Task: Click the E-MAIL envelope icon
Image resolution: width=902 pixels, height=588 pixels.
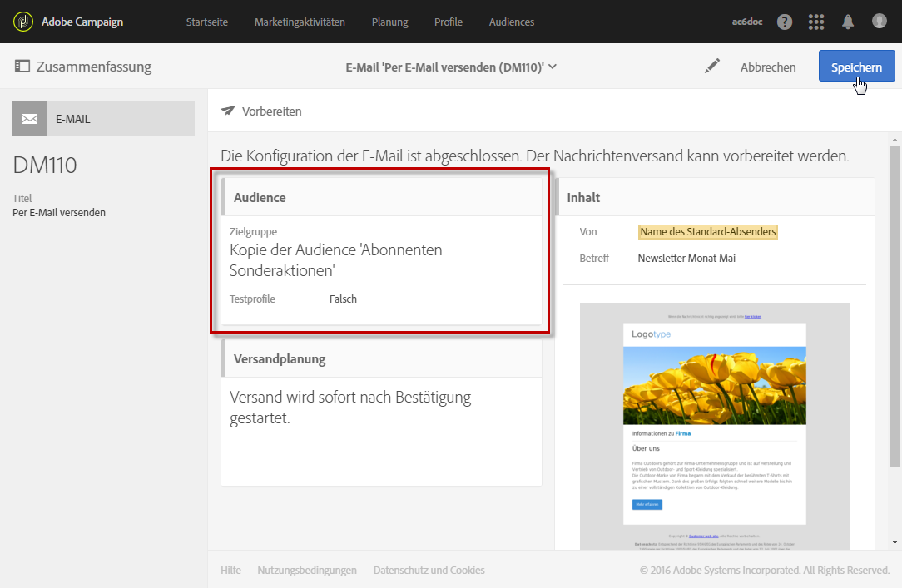Action: (x=30, y=119)
